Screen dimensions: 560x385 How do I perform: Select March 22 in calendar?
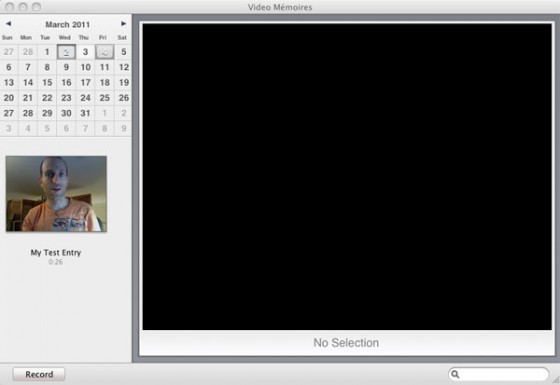pyautogui.click(x=47, y=98)
